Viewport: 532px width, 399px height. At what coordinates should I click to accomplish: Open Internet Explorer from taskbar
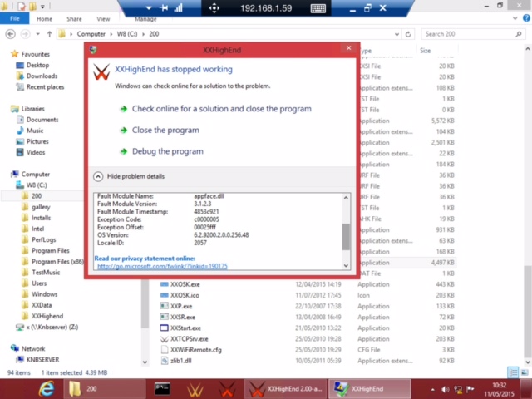[x=47, y=389]
